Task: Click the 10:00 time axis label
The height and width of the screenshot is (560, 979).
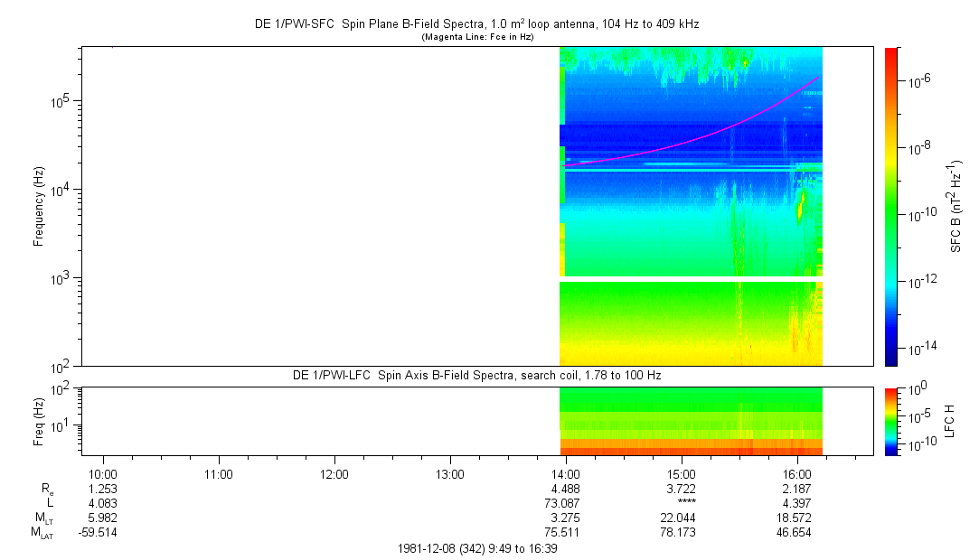Action: (103, 473)
